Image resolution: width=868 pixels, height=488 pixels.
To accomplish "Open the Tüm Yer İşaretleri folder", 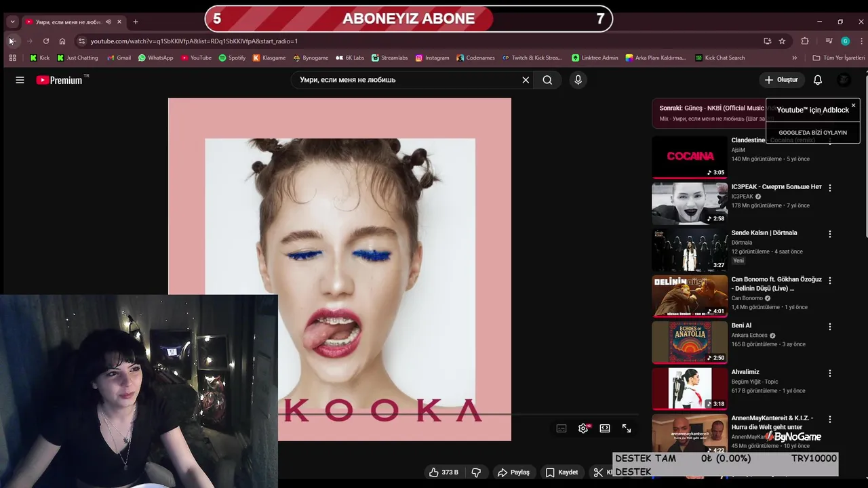I will pos(838,58).
